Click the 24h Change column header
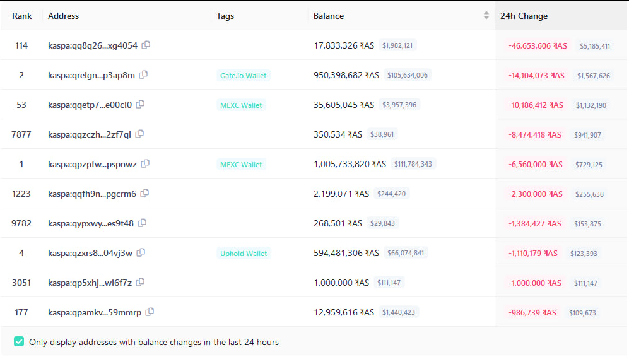The width and height of the screenshot is (629, 364). pos(524,16)
